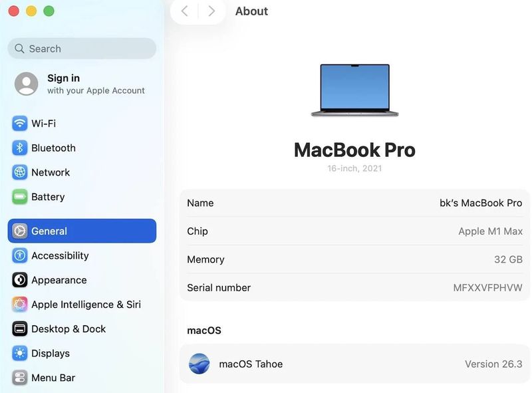The width and height of the screenshot is (532, 393).
Task: Select Accessibility label in the sidebar
Action: tap(60, 255)
